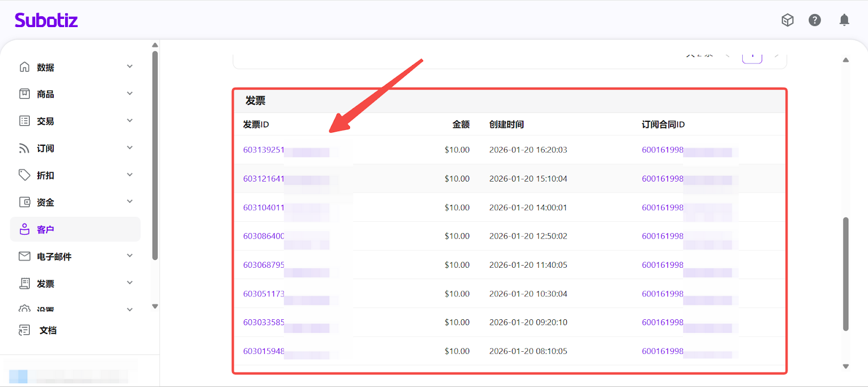Open the help question mark icon

click(814, 20)
